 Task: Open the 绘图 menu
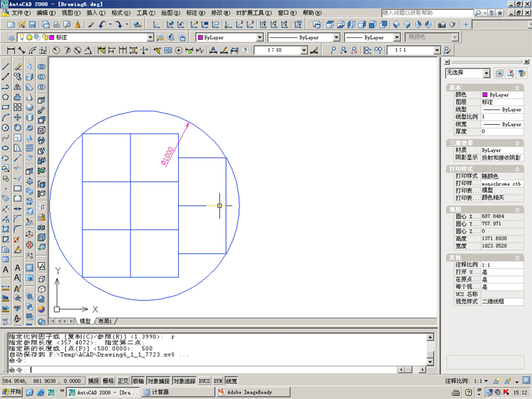tap(171, 13)
